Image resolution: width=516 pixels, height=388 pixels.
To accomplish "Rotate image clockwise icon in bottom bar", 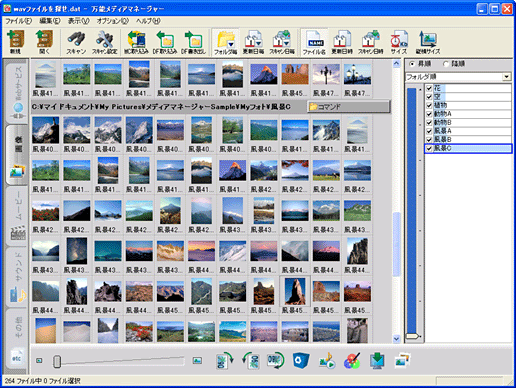I will [x=224, y=361].
